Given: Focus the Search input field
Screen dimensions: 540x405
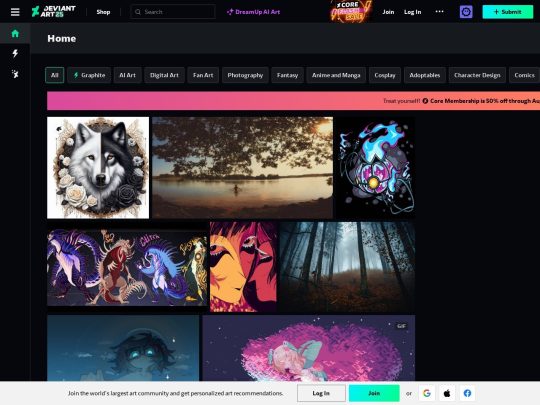Looking at the screenshot, I should coord(173,12).
